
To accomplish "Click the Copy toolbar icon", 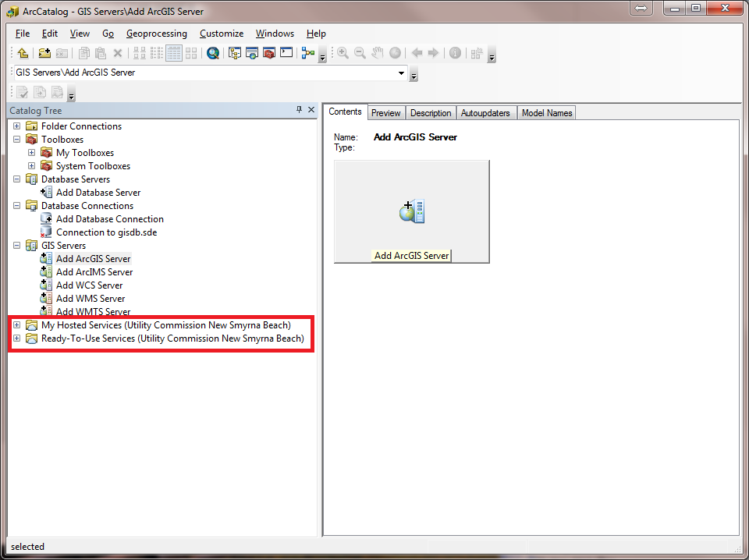I will 84,53.
